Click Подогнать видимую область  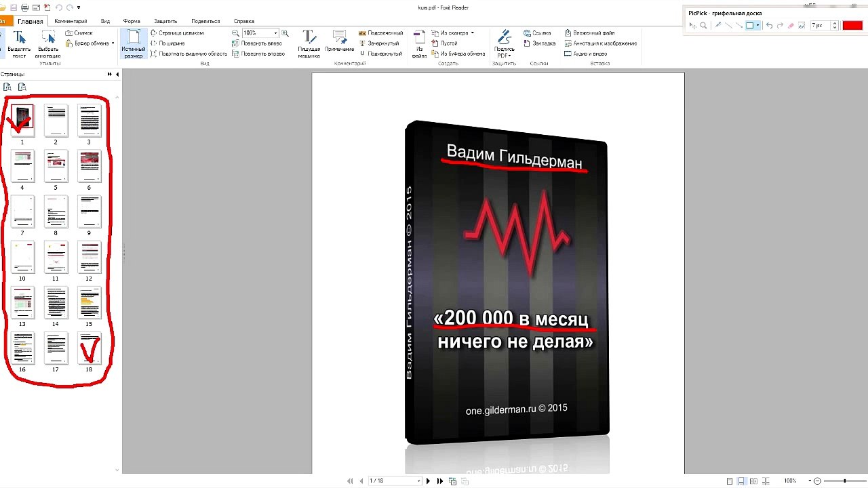tap(189, 54)
